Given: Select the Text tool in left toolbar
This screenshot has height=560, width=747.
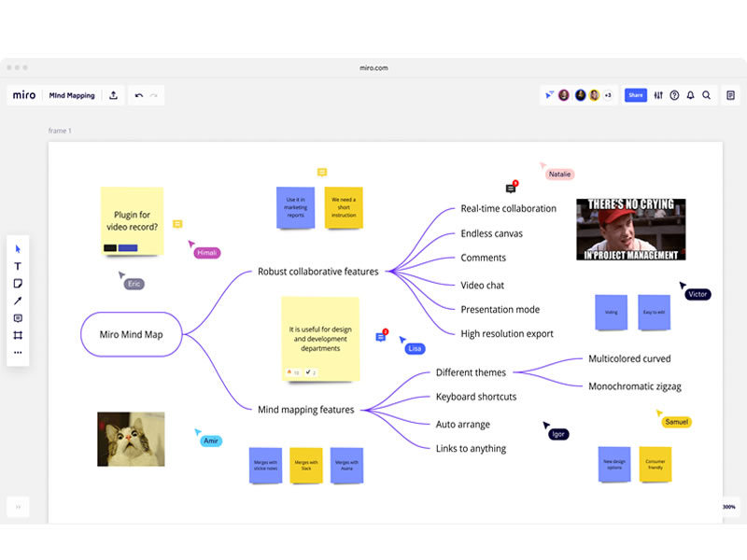Looking at the screenshot, I should click(18, 266).
